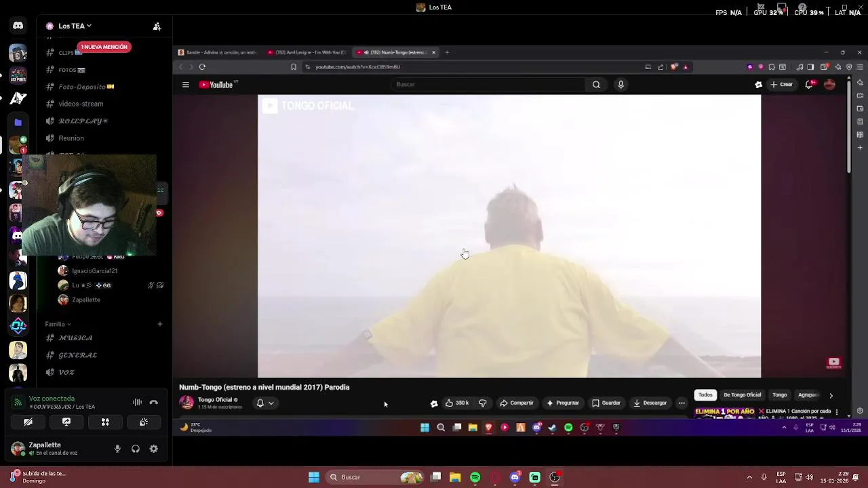Add channel to Familia category
Viewport: 868px width, 488px height.
click(160, 324)
